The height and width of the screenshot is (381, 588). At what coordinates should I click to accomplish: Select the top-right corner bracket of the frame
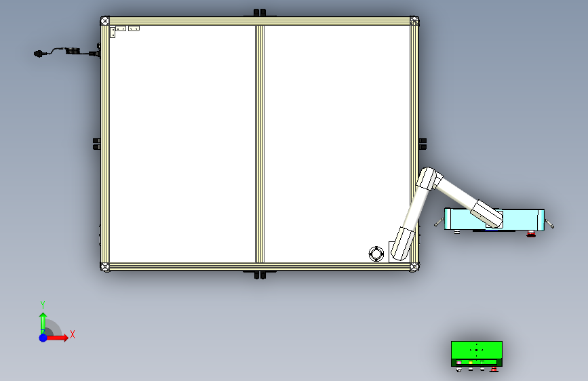(414, 20)
